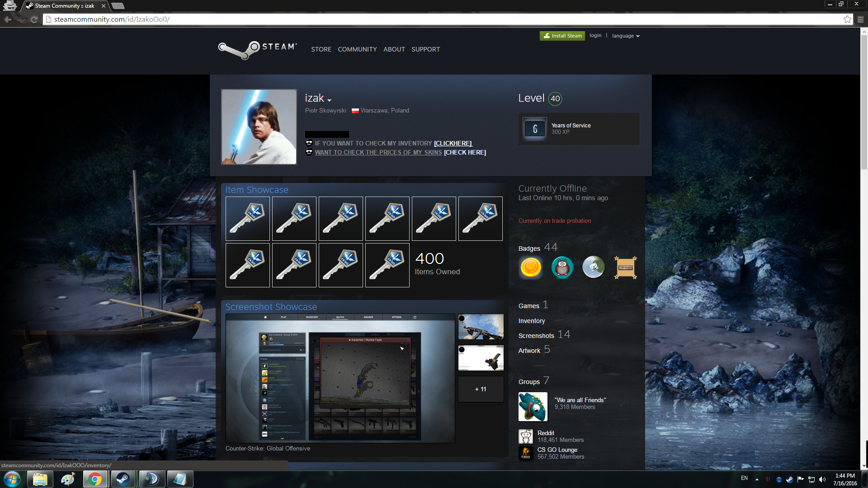Open the language dropdown
The height and width of the screenshot is (488, 868).
tap(626, 36)
